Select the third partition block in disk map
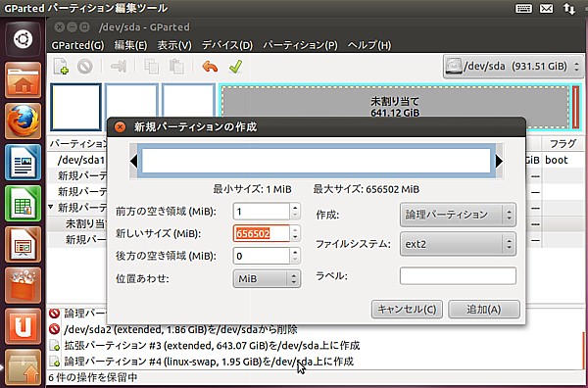Image resolution: width=588 pixels, height=388 pixels. [188, 101]
